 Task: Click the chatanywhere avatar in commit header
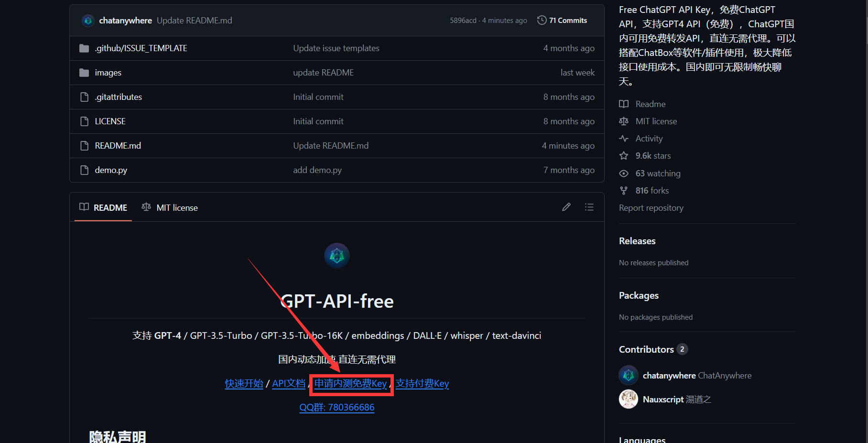coord(88,21)
